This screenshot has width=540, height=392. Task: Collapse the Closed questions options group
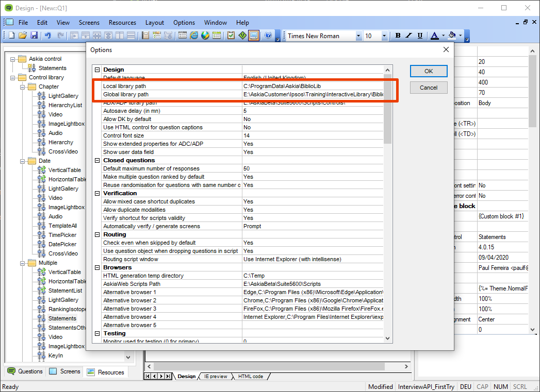[x=97, y=160]
